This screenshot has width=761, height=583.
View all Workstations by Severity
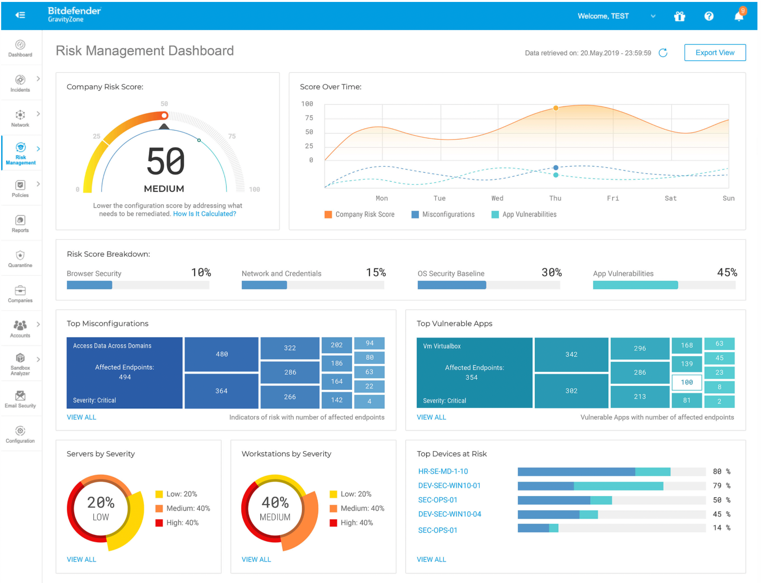[x=256, y=559]
